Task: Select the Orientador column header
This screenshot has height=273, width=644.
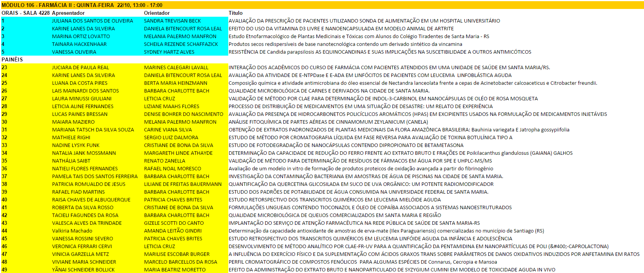Action: 157,13
